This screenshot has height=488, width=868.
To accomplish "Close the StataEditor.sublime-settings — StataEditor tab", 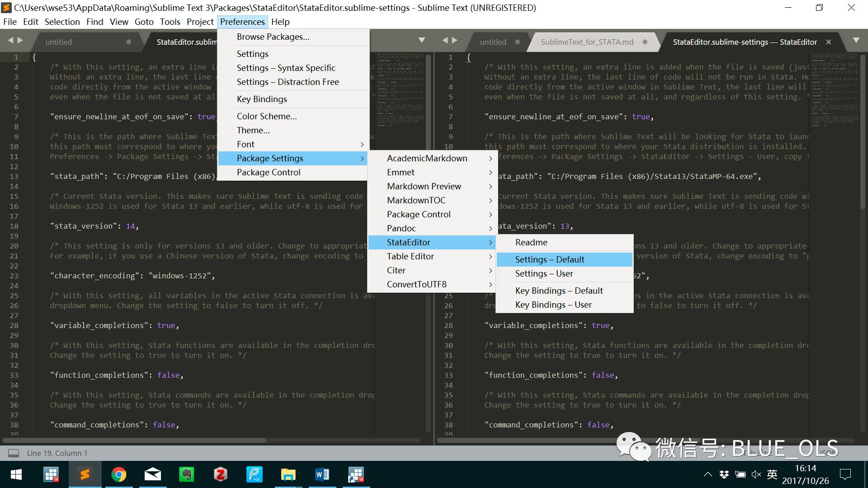I will tap(828, 42).
